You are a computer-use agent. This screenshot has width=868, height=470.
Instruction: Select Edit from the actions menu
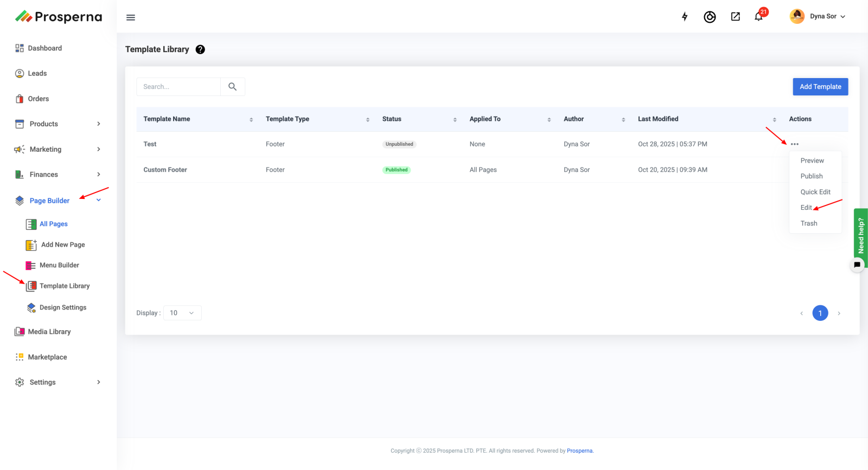pyautogui.click(x=806, y=208)
